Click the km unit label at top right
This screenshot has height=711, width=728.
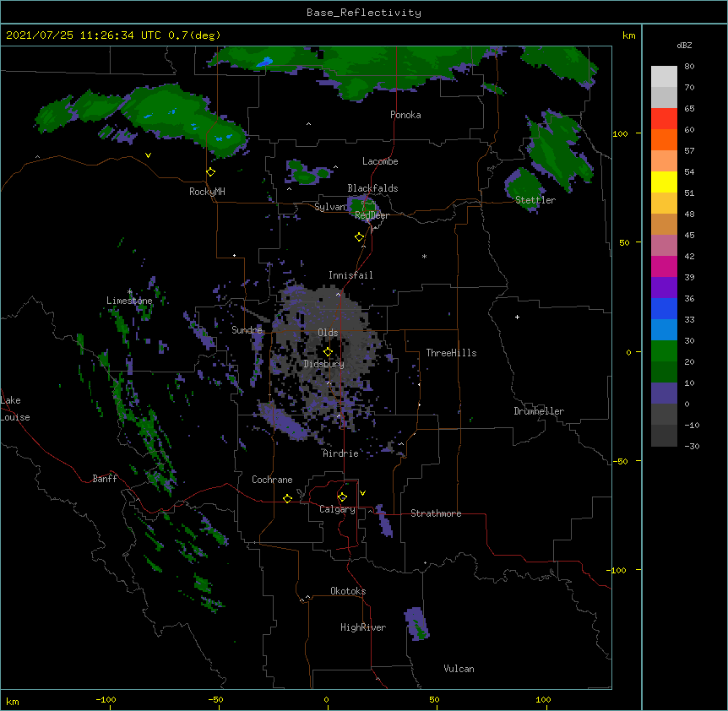[629, 35]
